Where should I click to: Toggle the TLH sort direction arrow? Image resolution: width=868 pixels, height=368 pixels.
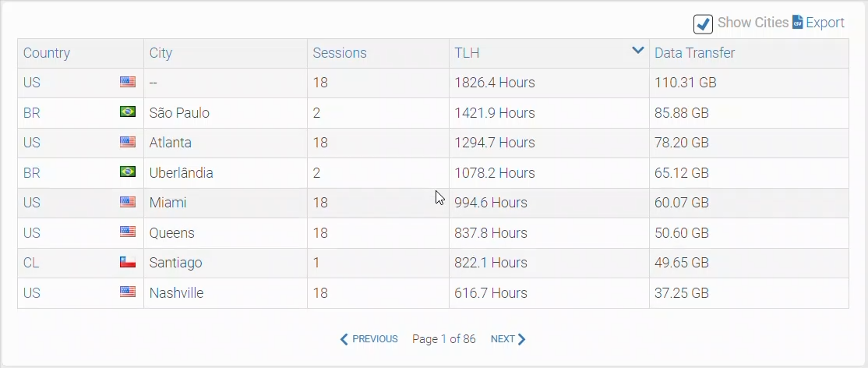click(x=637, y=51)
